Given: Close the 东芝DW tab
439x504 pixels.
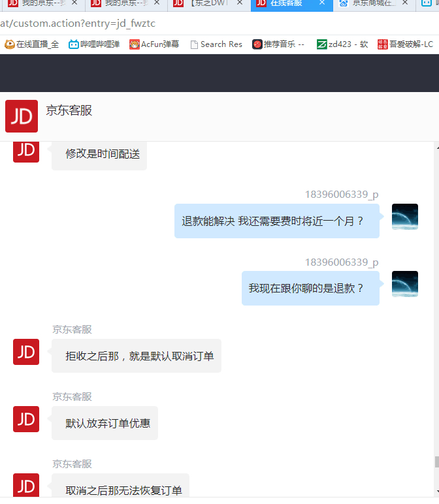Looking at the screenshot, I should (240, 3).
